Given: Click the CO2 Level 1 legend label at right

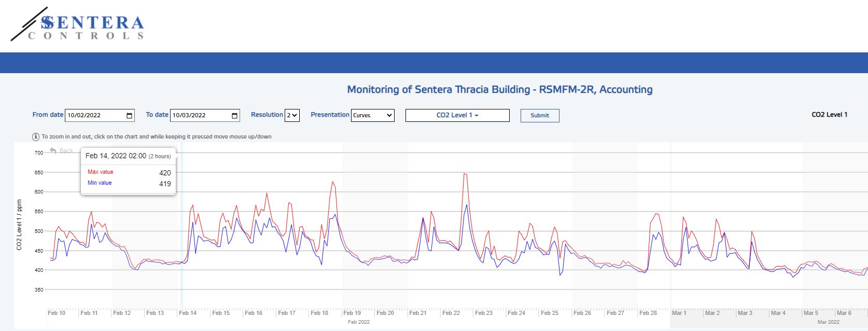Looking at the screenshot, I should click(x=829, y=115).
